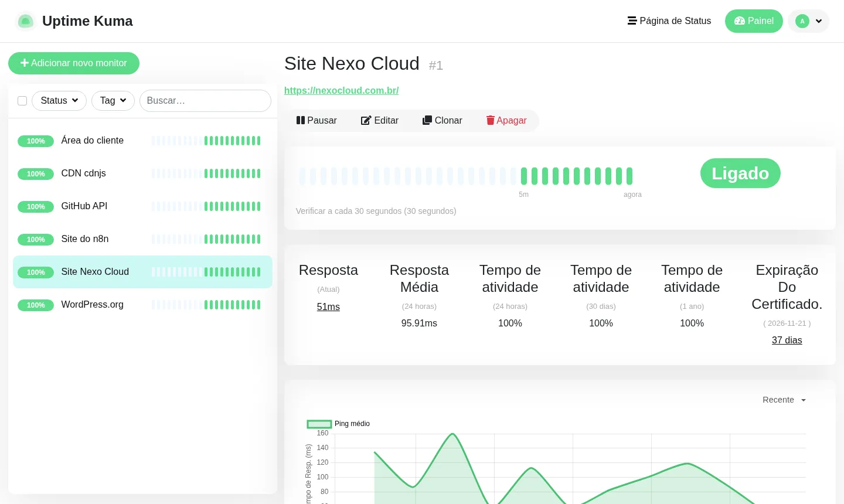Select the Área do cliente monitor

(x=142, y=141)
